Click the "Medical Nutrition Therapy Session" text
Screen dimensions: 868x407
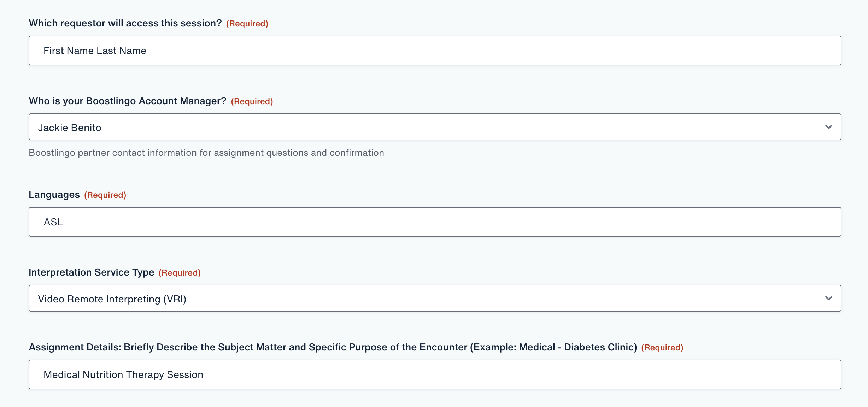(x=123, y=374)
